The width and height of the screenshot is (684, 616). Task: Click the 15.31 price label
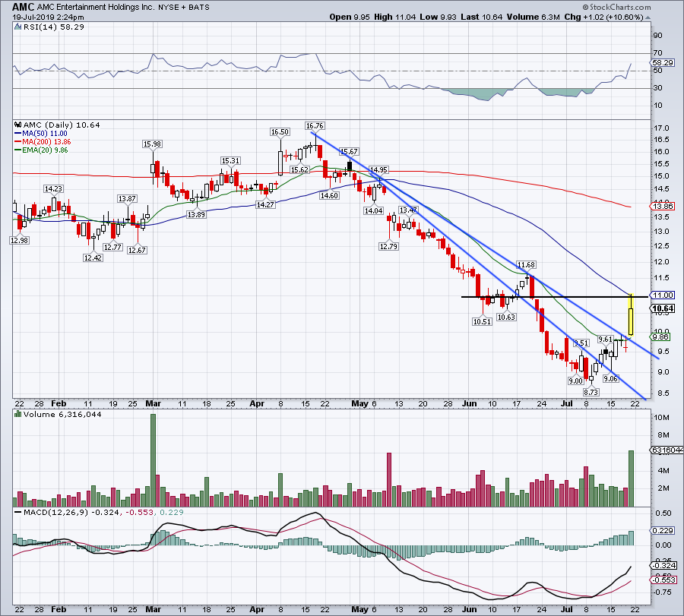[x=230, y=161]
